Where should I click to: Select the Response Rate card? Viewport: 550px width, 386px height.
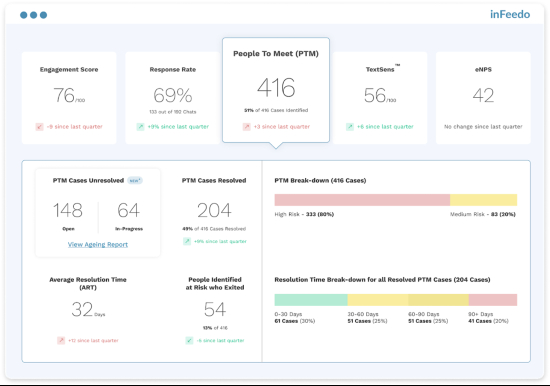click(x=173, y=98)
